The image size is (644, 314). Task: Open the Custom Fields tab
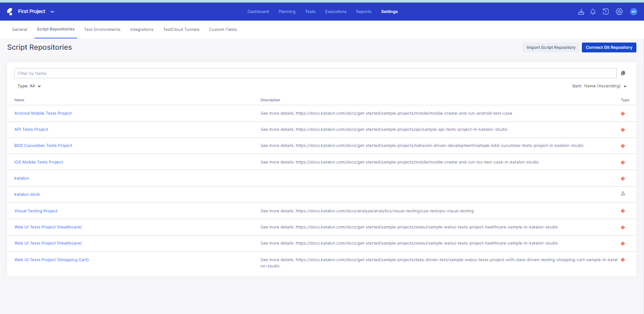click(x=223, y=30)
